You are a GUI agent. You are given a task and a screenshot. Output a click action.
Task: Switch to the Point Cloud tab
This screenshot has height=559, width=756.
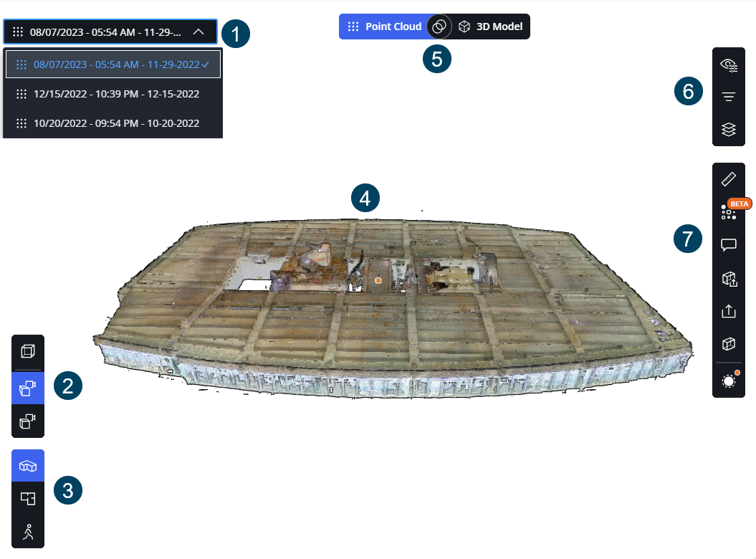pyautogui.click(x=384, y=27)
